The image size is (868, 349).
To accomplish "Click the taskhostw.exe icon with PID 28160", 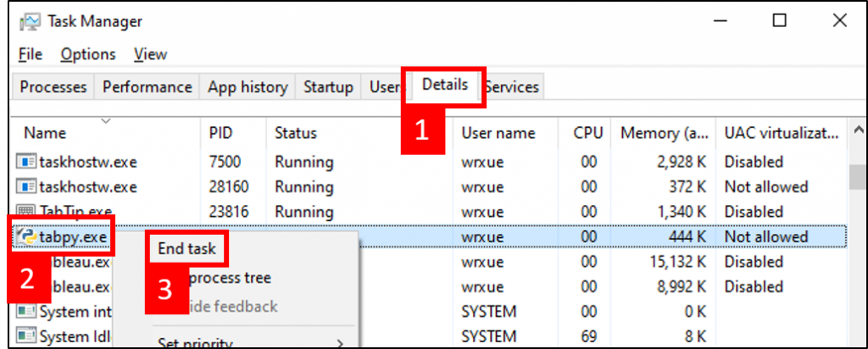I will pyautogui.click(x=26, y=187).
